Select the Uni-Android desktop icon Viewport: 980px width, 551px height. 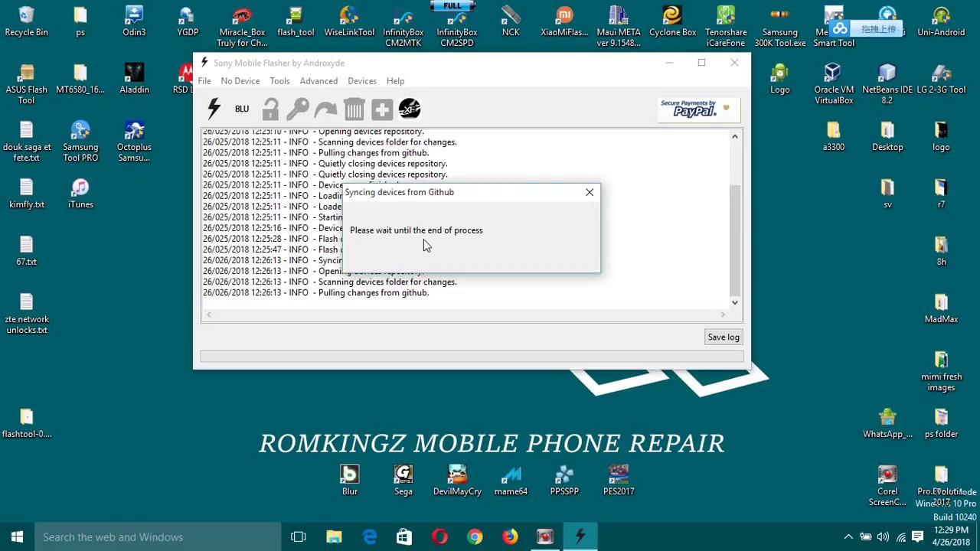(x=941, y=21)
